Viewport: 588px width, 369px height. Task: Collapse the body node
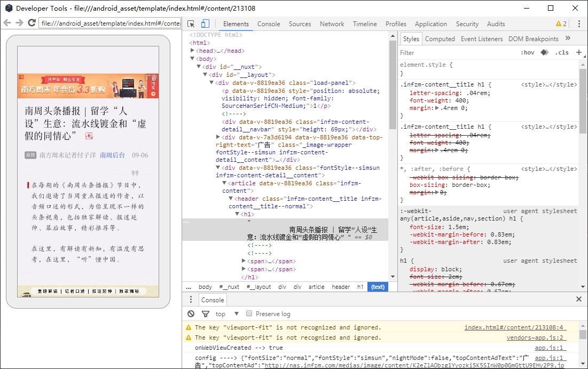[x=192, y=59]
